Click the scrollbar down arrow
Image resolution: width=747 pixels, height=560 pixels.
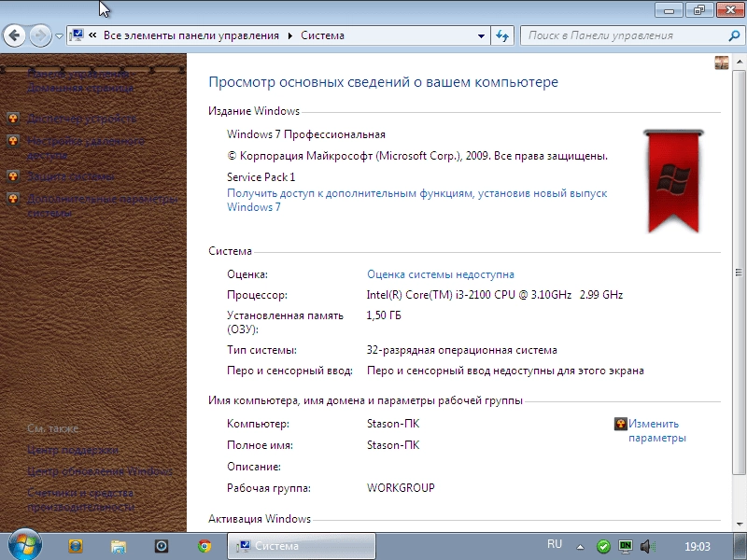point(739,525)
